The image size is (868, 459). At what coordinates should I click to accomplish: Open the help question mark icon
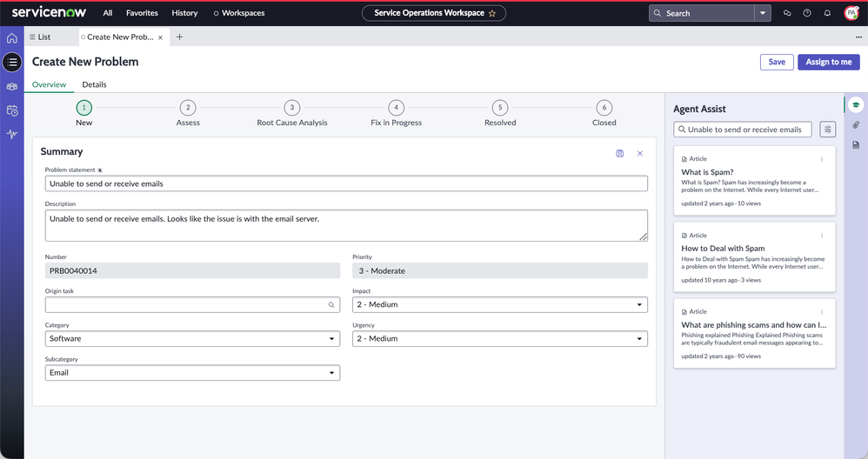tap(807, 13)
